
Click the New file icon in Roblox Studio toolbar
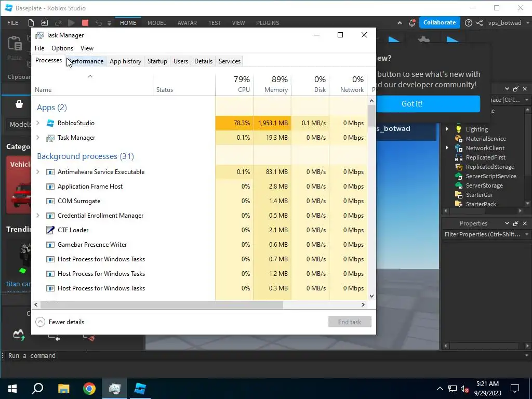click(x=31, y=23)
